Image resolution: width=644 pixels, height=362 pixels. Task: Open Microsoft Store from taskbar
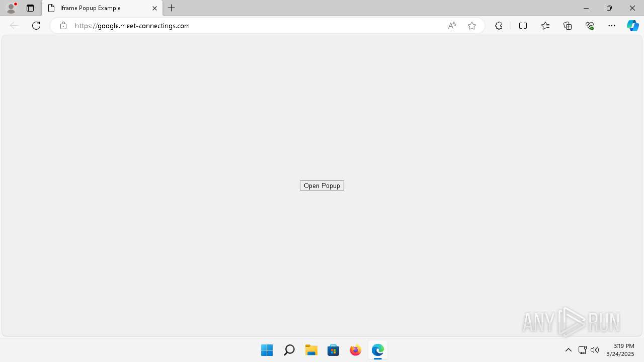pyautogui.click(x=333, y=350)
